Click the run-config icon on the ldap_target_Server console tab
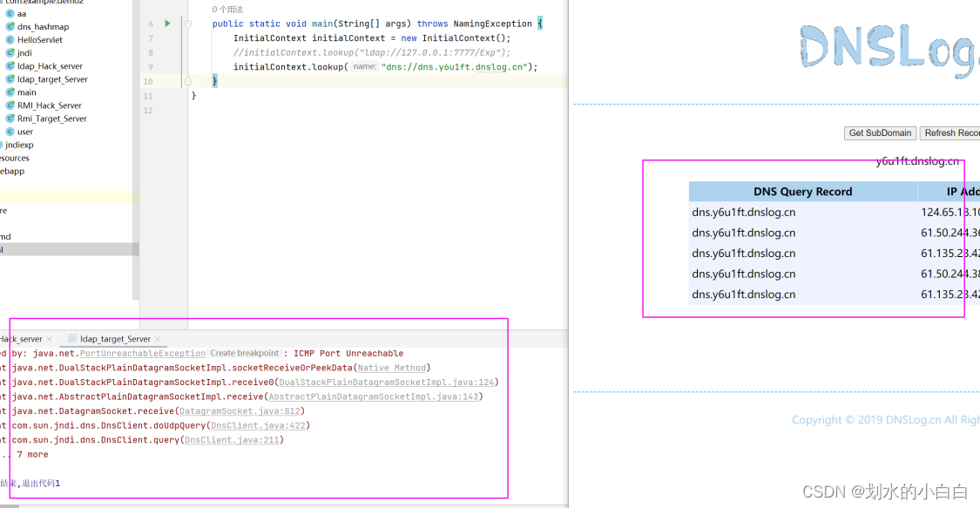980x508 pixels. (x=72, y=339)
